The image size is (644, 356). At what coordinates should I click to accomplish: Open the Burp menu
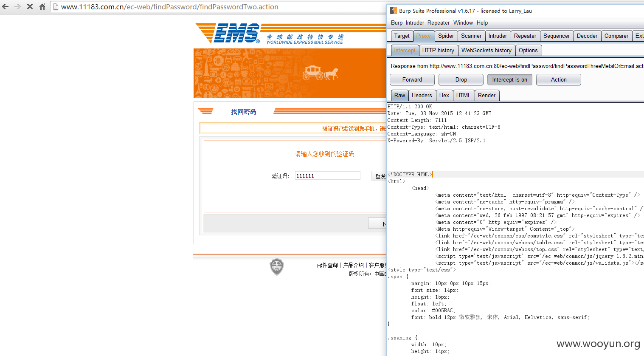397,23
